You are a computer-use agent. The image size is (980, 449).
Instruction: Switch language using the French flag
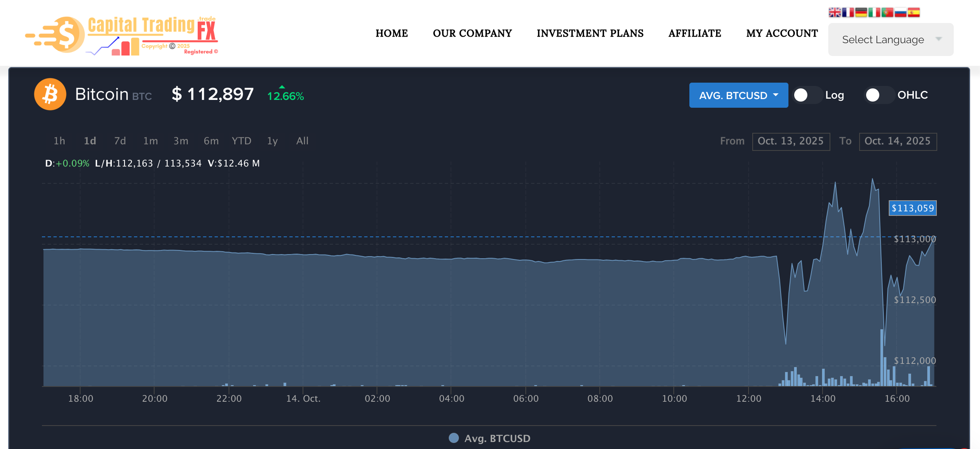pyautogui.click(x=848, y=12)
